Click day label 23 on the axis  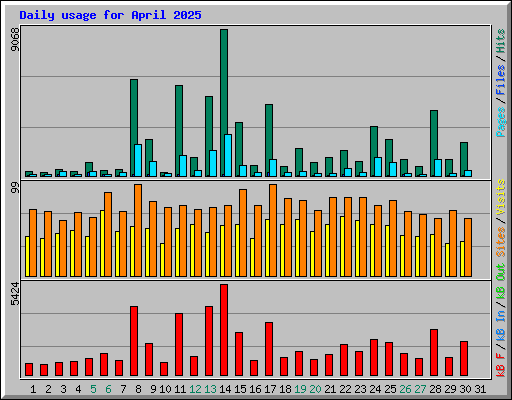point(360,389)
